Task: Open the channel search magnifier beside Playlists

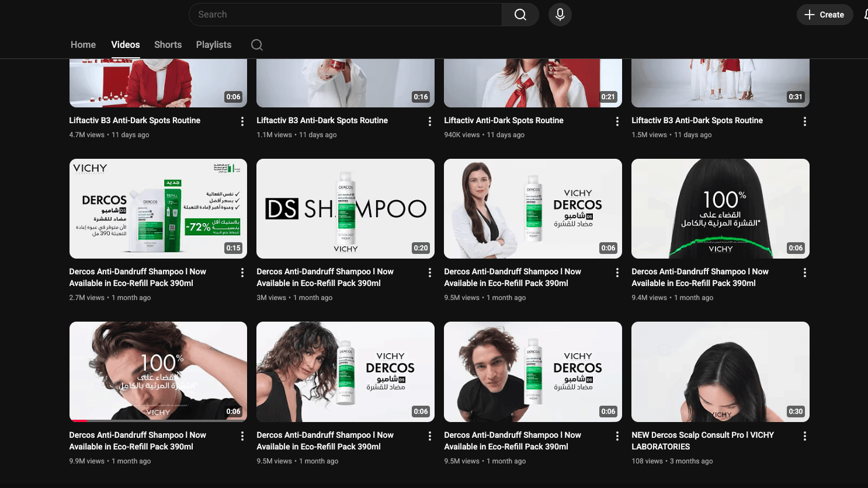Action: tap(257, 45)
